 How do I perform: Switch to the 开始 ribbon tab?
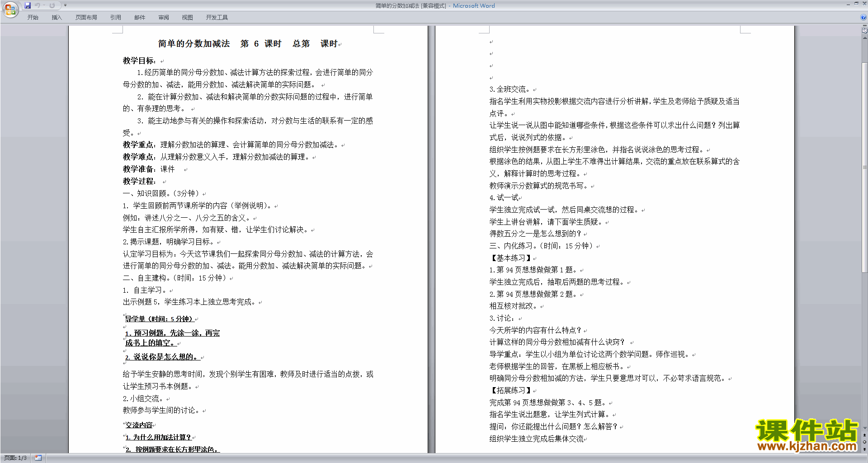tap(33, 18)
